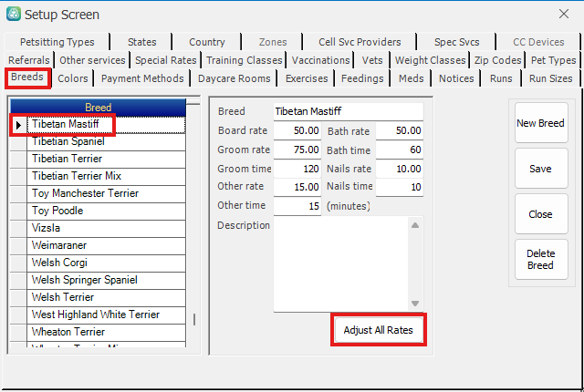Image resolution: width=584 pixels, height=392 pixels.
Task: Edit the Groom rate value
Action: click(297, 150)
